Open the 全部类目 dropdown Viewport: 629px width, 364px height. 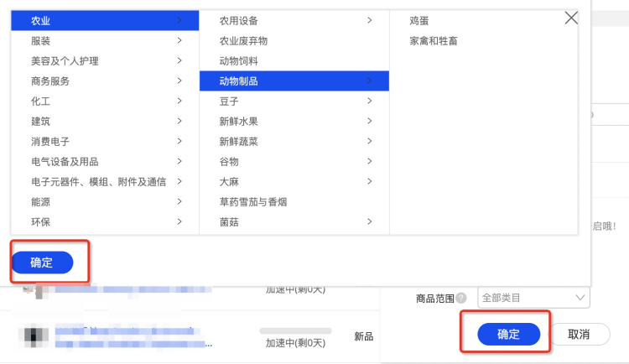point(533,298)
